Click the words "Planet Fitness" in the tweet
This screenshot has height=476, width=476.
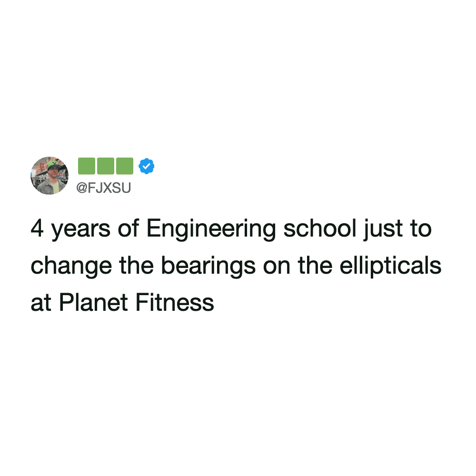[136, 302]
